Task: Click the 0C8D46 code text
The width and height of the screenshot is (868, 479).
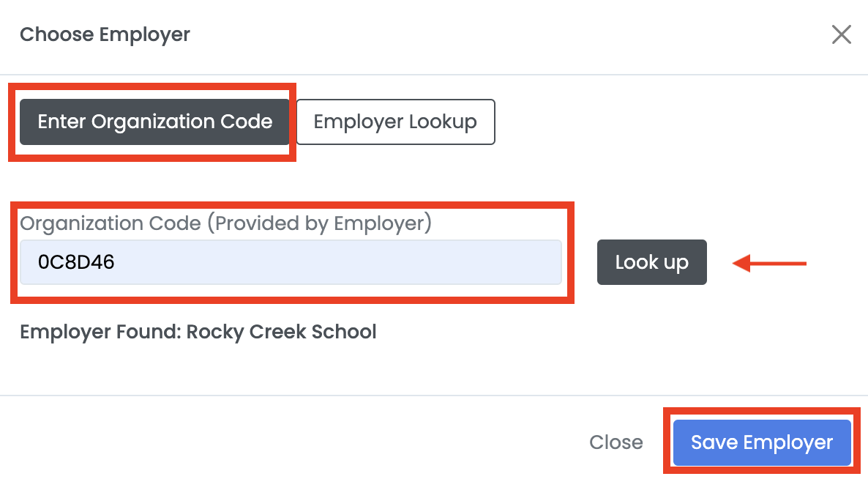Action: coord(76,262)
